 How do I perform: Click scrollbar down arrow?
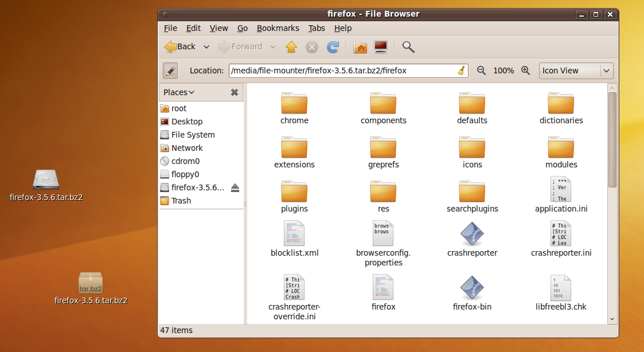coord(612,319)
